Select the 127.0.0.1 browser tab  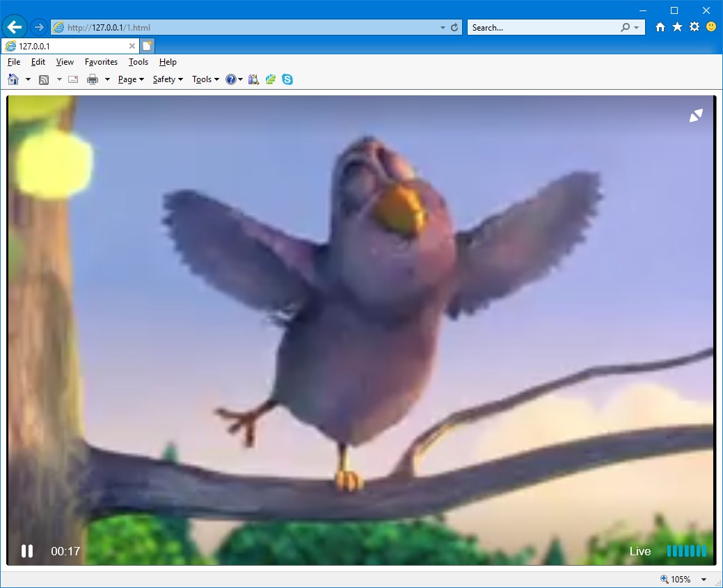click(x=70, y=46)
